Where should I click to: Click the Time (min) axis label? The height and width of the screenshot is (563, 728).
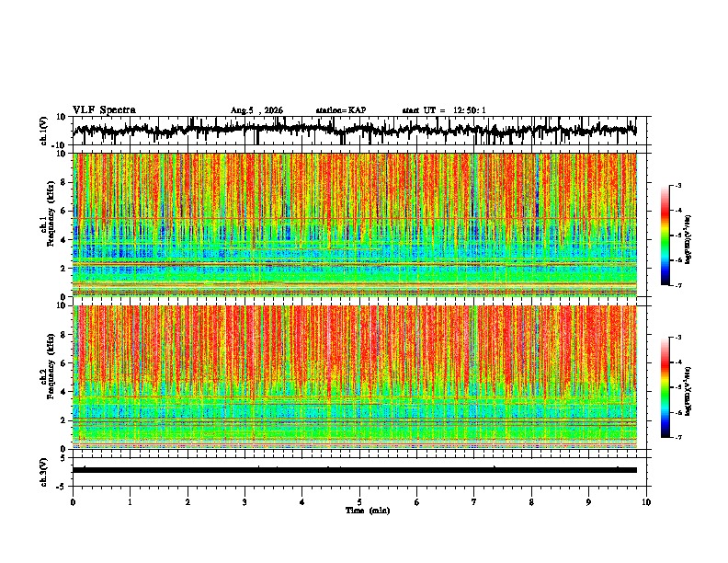click(x=368, y=511)
